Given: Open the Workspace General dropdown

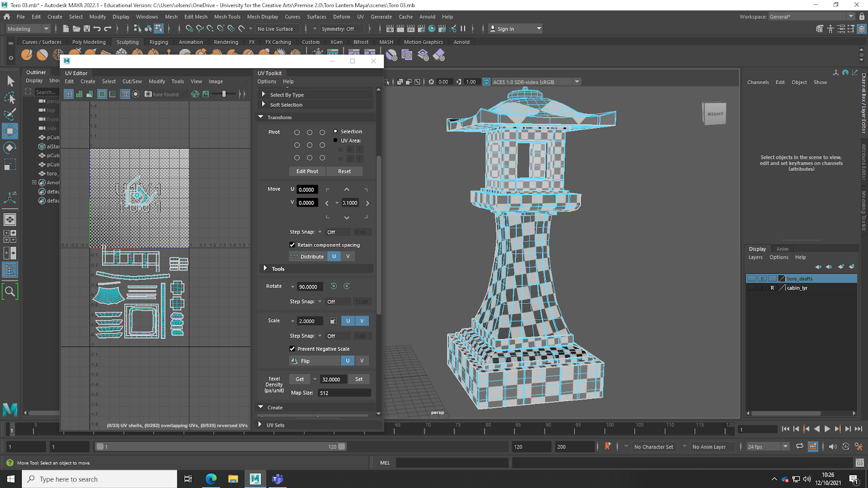Looking at the screenshot, I should tap(812, 17).
